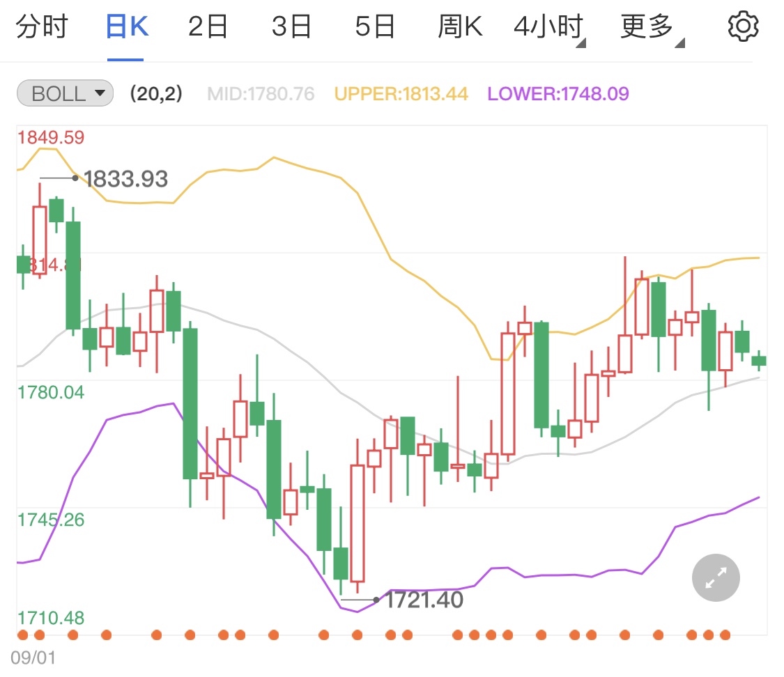Click the UPPER:1813.44 value
784x677 pixels.
click(x=401, y=94)
